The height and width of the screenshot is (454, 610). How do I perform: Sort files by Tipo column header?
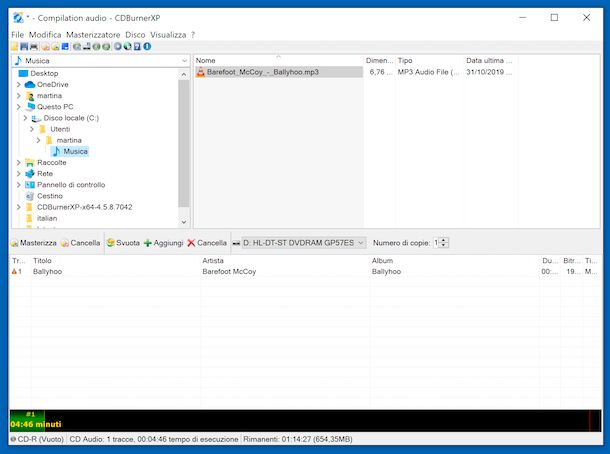pos(429,60)
